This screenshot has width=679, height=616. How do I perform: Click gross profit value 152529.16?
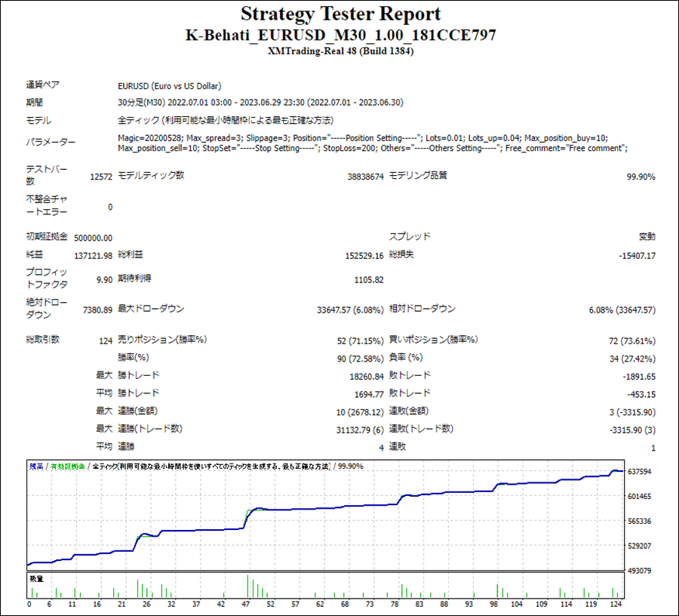pyautogui.click(x=364, y=256)
